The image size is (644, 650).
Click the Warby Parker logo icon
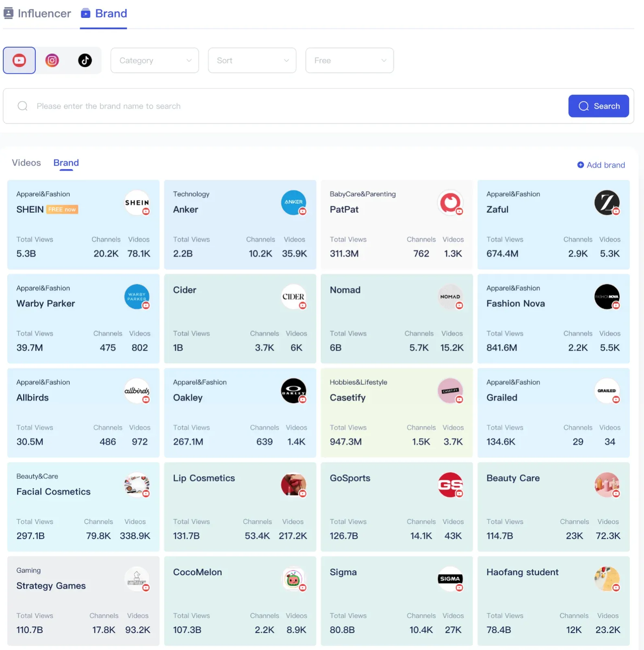coord(137,297)
